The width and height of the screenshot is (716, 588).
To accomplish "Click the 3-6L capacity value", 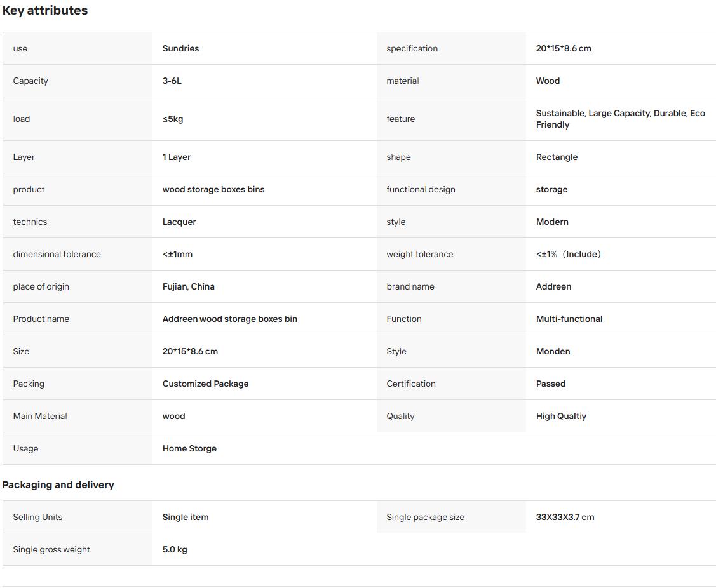I will (x=172, y=81).
